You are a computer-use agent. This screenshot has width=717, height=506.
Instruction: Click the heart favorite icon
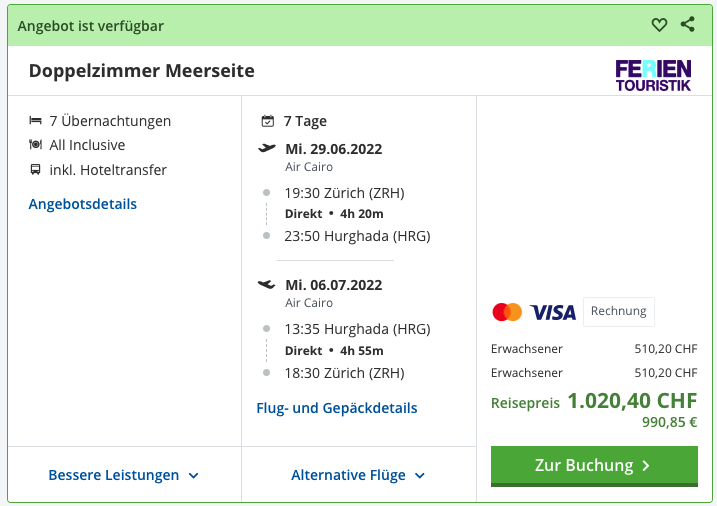pos(659,25)
